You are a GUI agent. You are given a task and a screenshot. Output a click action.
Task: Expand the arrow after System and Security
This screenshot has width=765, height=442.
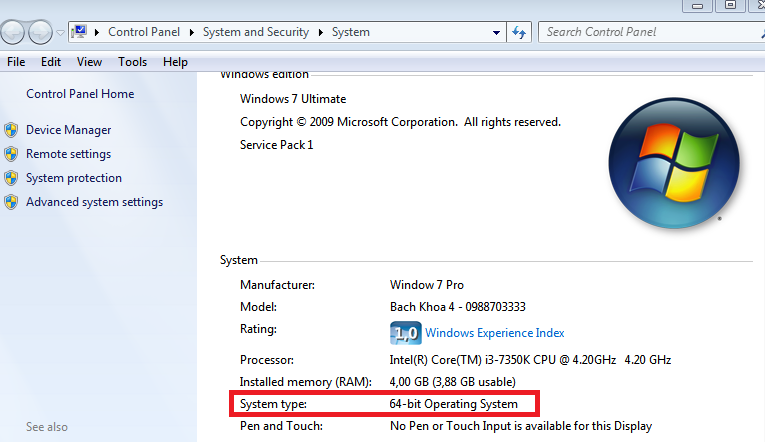[321, 32]
